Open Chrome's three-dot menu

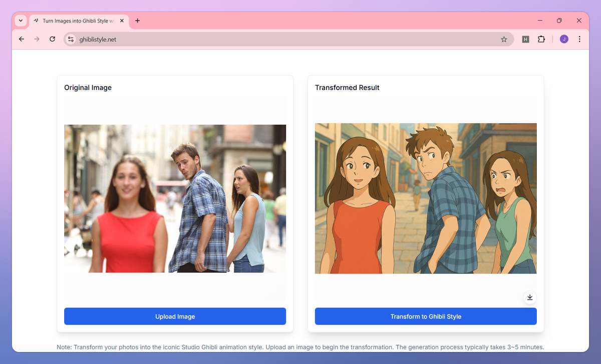579,39
